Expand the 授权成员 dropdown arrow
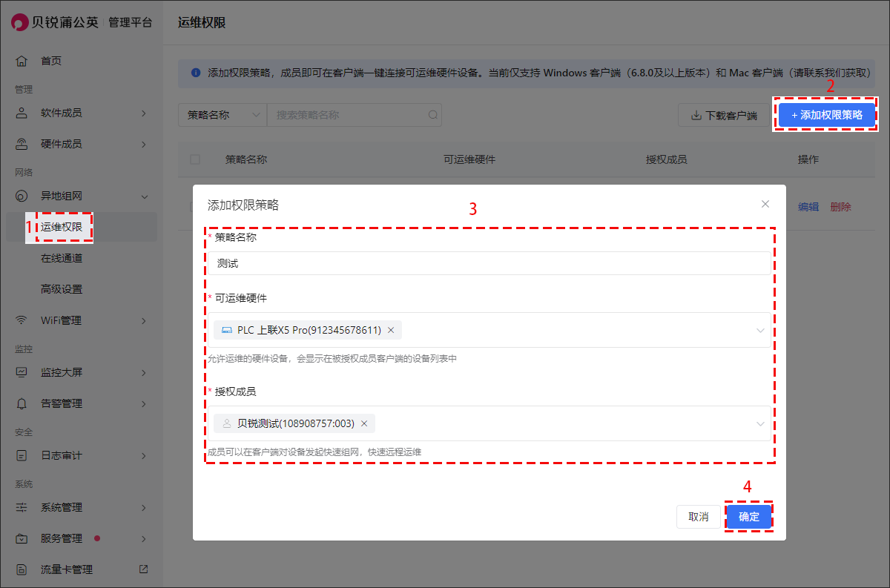Image resolution: width=890 pixels, height=588 pixels. pyautogui.click(x=760, y=423)
